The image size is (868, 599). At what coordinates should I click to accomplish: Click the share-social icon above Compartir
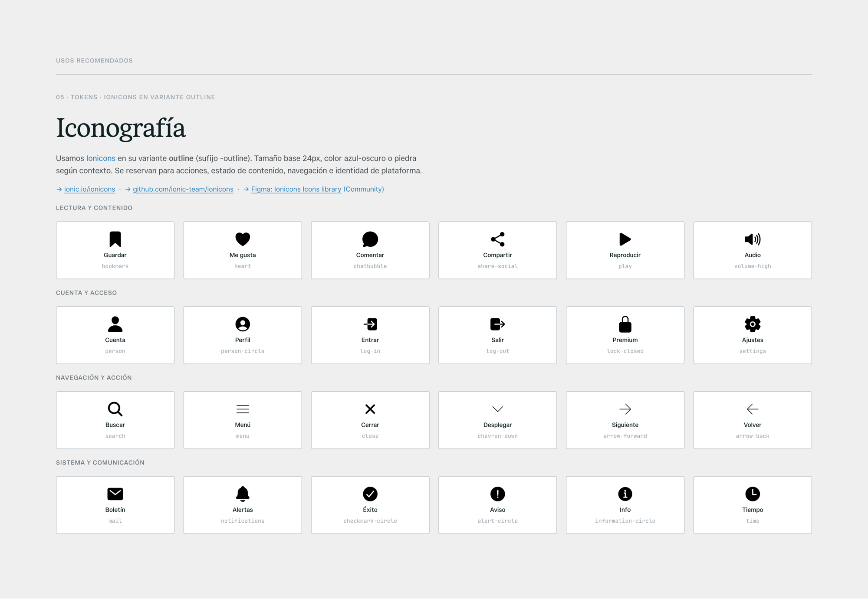click(497, 239)
